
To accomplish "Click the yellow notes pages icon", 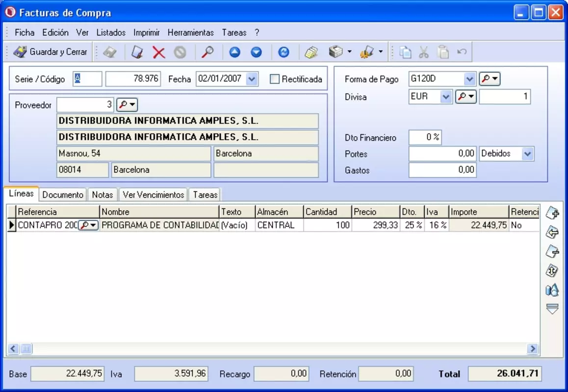I will 311,52.
